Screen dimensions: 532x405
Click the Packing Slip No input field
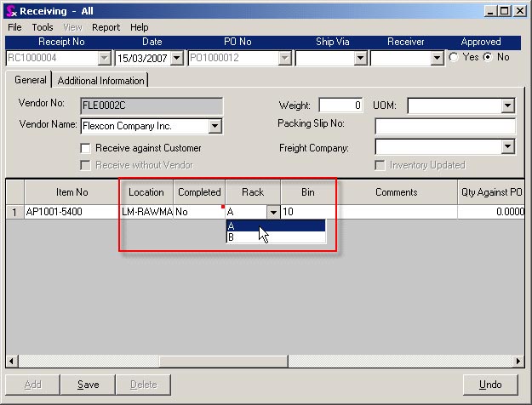(444, 127)
